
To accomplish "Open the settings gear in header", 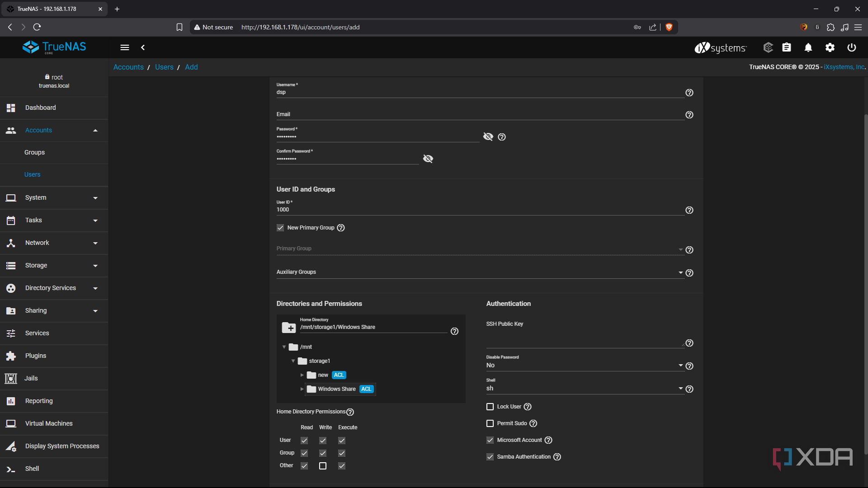I will coord(830,47).
